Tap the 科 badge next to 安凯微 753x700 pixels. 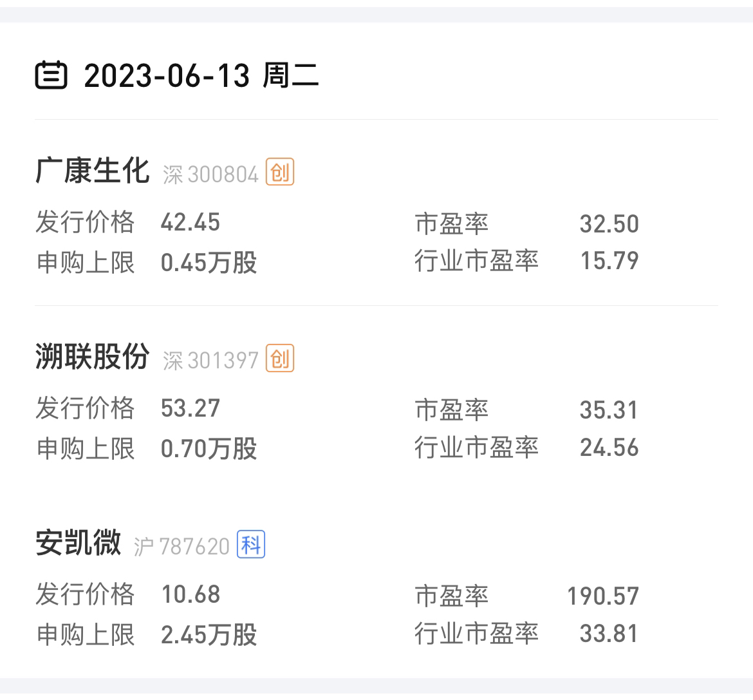coord(251,545)
